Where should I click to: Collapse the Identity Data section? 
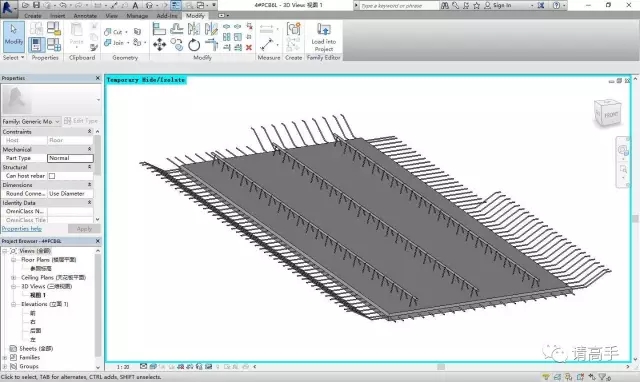pyautogui.click(x=89, y=202)
